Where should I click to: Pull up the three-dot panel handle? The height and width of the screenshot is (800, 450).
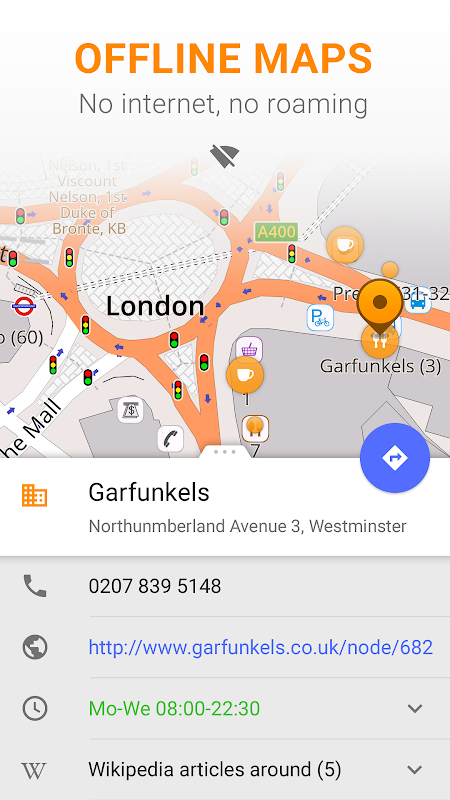pos(225,452)
